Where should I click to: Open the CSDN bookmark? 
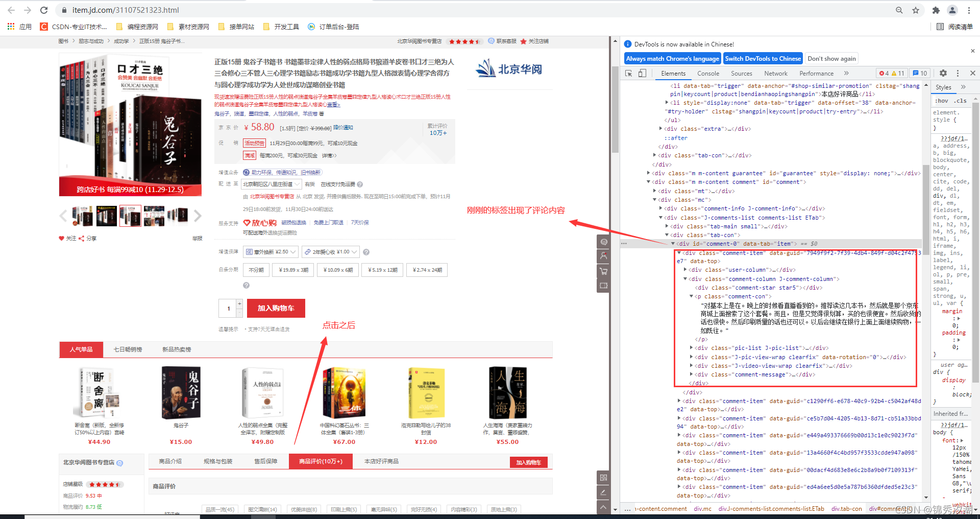pos(73,27)
